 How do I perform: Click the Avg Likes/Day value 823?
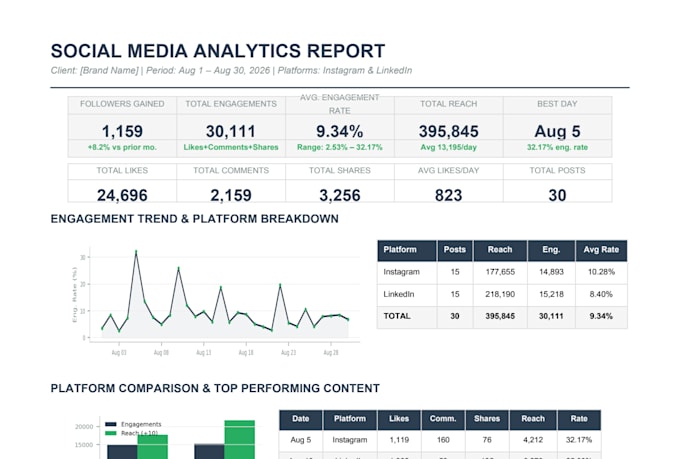click(448, 195)
